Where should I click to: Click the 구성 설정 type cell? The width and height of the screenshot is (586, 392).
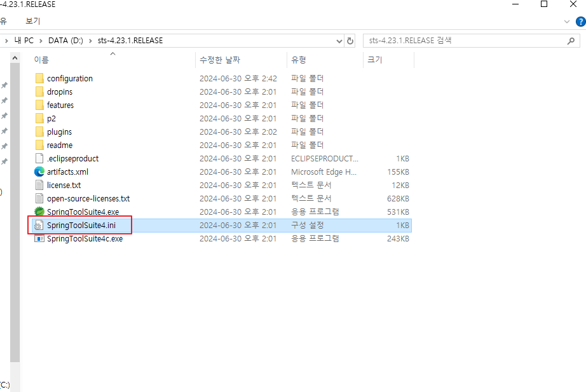[x=307, y=226]
